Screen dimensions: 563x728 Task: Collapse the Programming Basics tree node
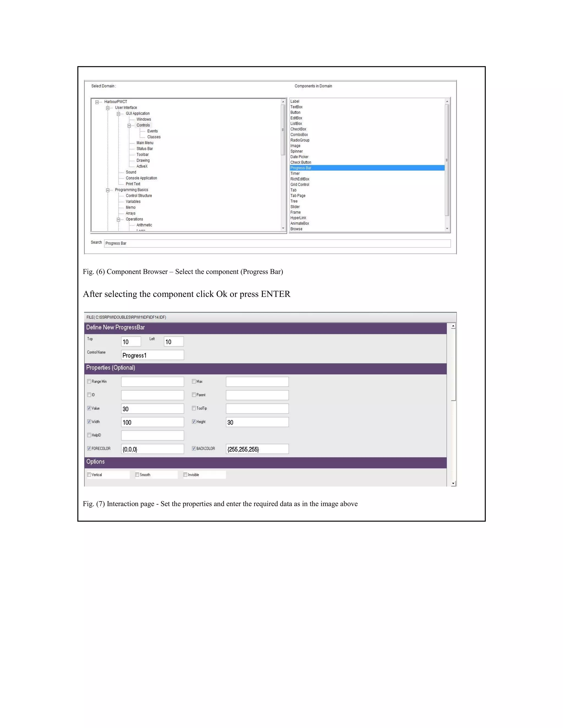(x=108, y=190)
